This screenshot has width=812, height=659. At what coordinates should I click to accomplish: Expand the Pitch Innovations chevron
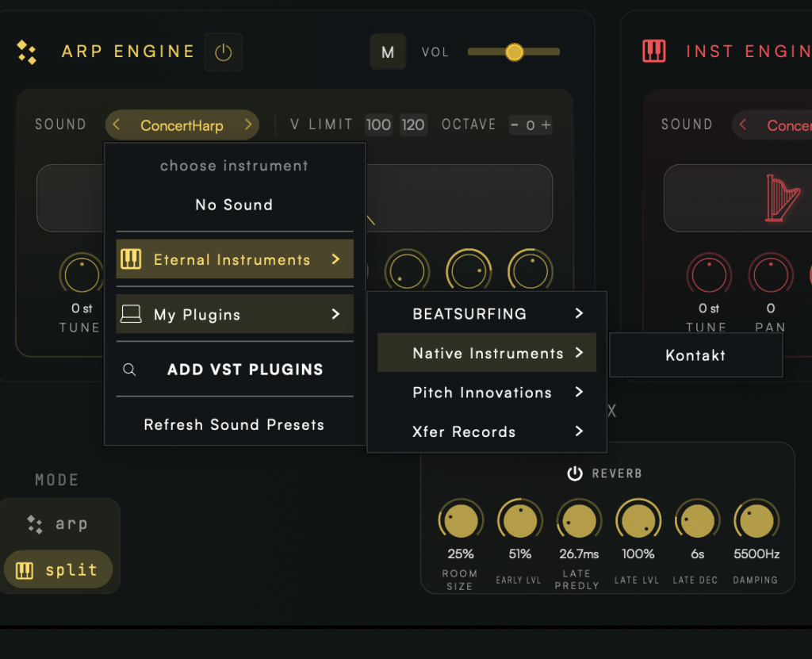tap(579, 393)
